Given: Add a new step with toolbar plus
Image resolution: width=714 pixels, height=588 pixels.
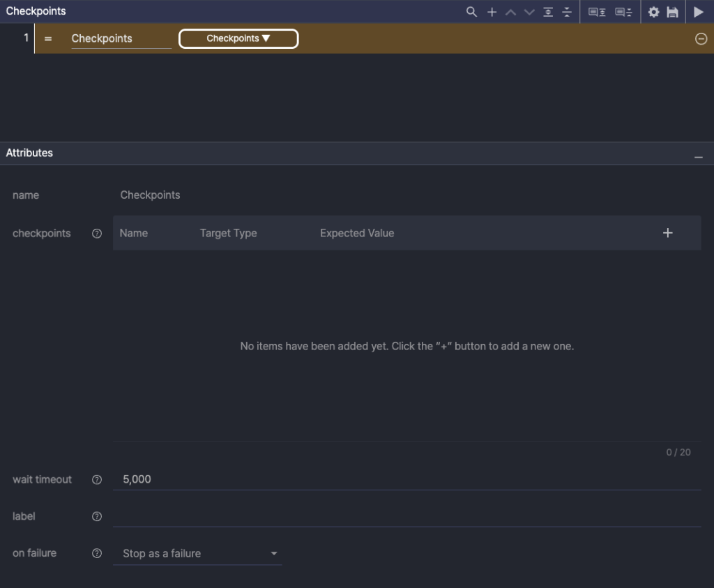Looking at the screenshot, I should (492, 12).
